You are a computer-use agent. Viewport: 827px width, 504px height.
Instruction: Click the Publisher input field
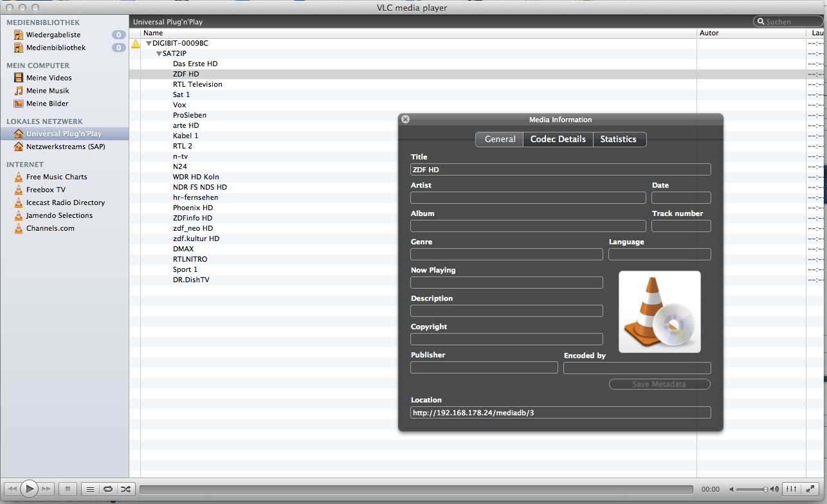tap(484, 368)
